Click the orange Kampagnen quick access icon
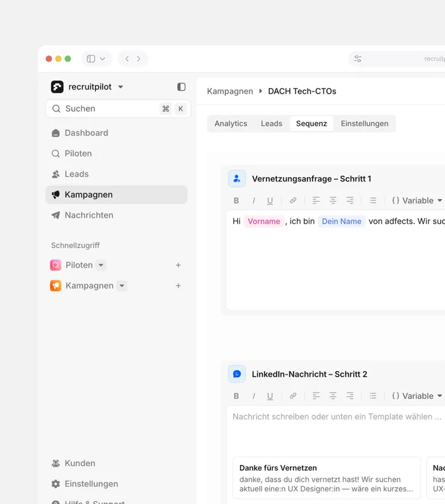The width and height of the screenshot is (445, 504). point(55,286)
